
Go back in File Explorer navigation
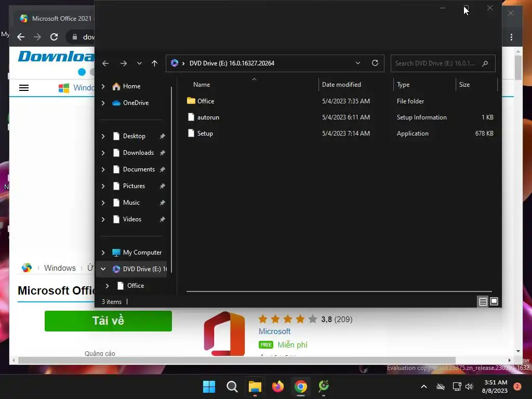coord(105,63)
